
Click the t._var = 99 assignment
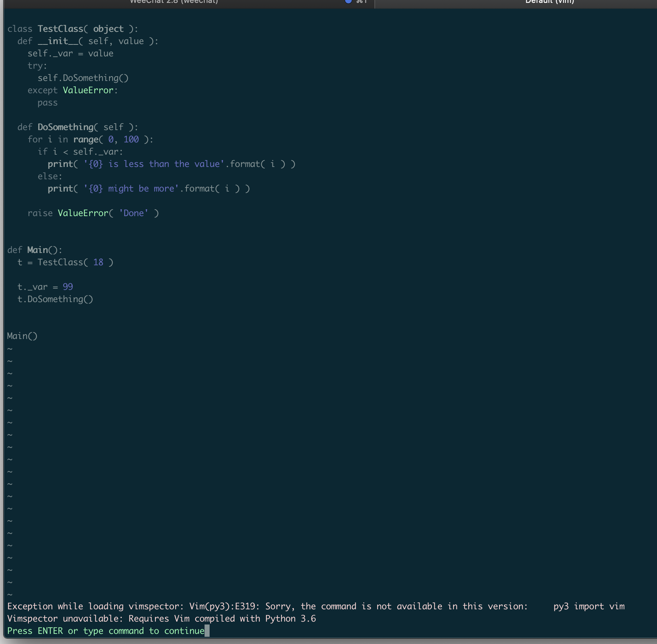pos(45,287)
